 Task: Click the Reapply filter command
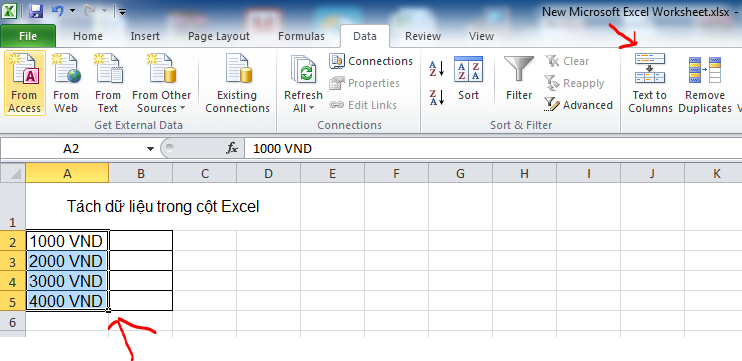tap(574, 83)
